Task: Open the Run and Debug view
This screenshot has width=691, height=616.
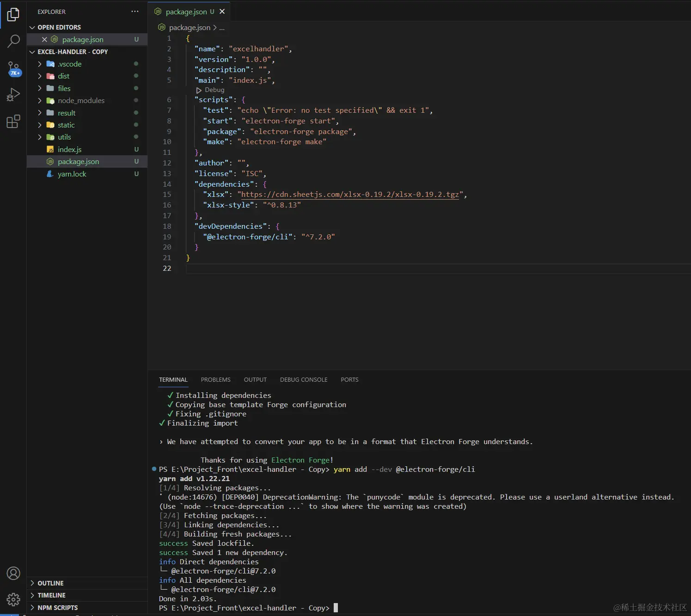Action: (13, 94)
